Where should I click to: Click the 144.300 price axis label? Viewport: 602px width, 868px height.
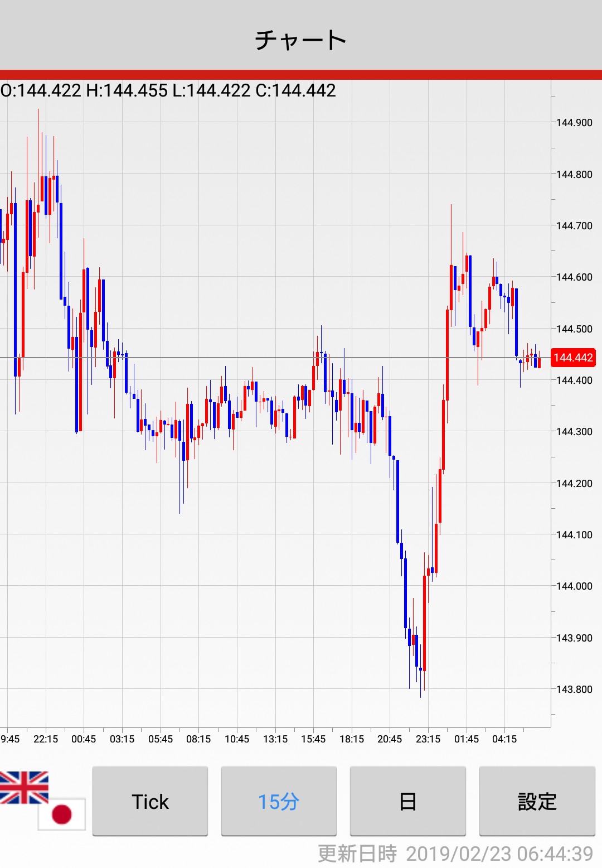pos(574,432)
